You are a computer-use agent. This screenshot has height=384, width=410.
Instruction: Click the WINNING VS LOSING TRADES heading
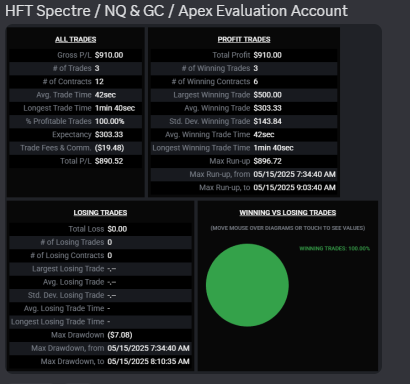click(x=288, y=213)
